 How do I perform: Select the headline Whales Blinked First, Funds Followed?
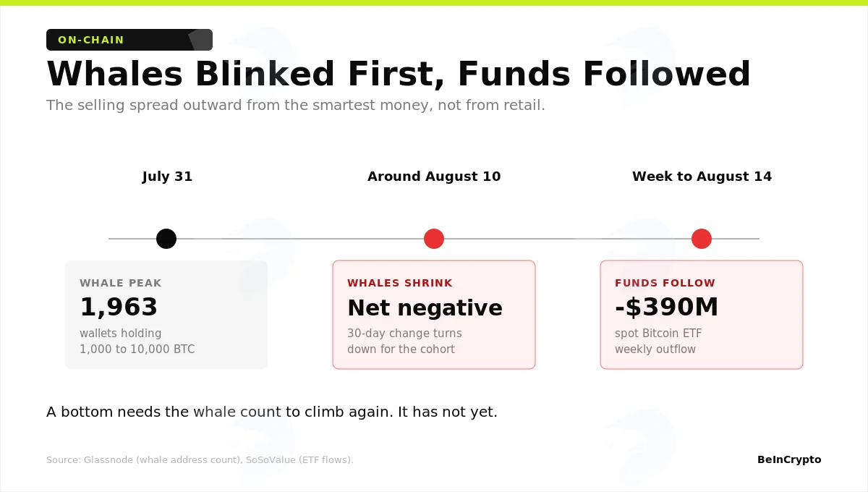(x=399, y=75)
